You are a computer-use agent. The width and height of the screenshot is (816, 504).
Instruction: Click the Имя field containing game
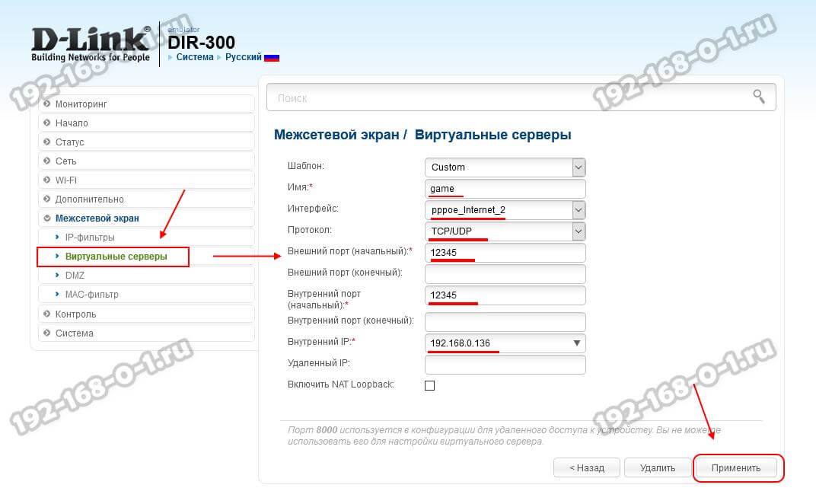coord(505,189)
